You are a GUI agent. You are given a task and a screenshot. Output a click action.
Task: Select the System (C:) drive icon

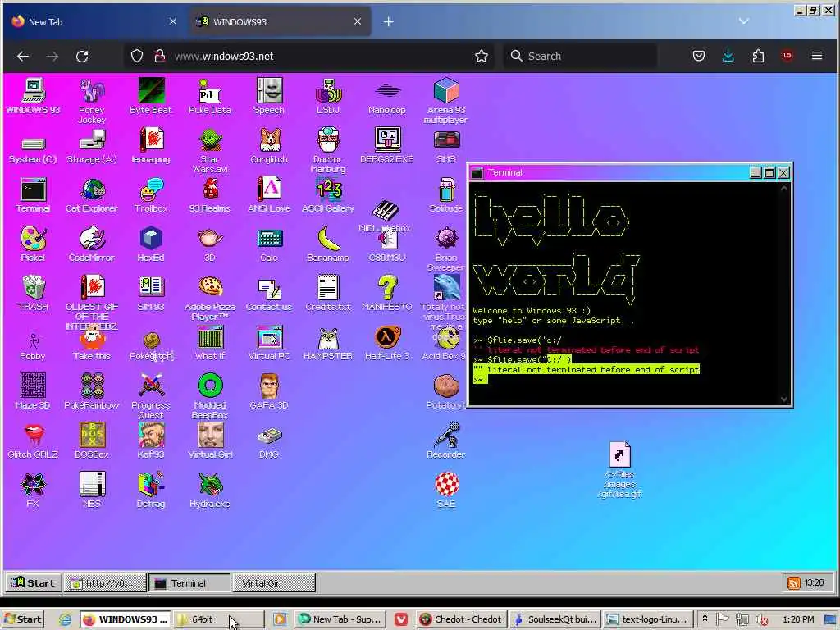[x=33, y=149]
